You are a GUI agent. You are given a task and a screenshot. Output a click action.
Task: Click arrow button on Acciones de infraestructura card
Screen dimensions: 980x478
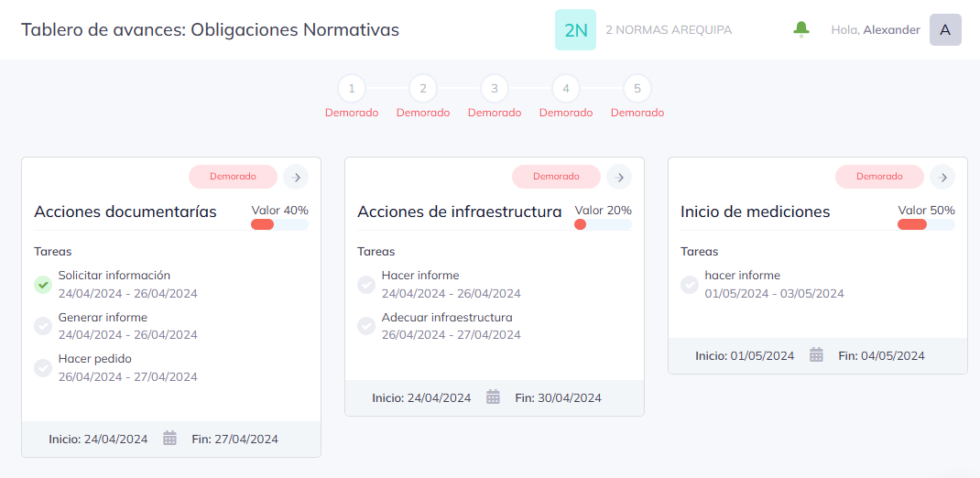(x=619, y=177)
